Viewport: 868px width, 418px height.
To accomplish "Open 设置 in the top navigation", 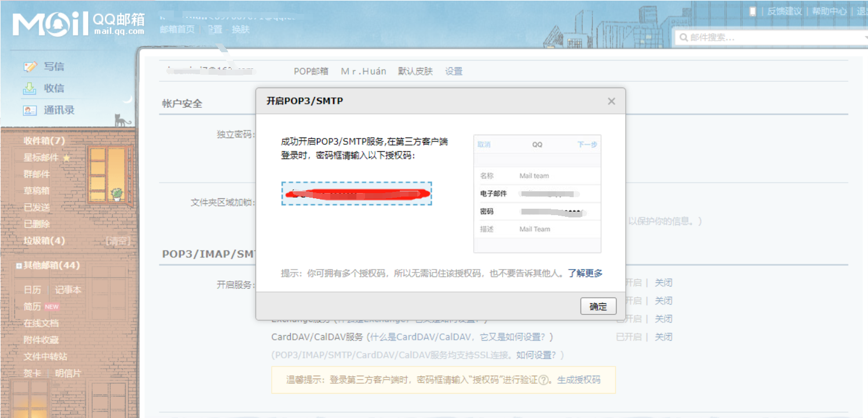I will (214, 29).
